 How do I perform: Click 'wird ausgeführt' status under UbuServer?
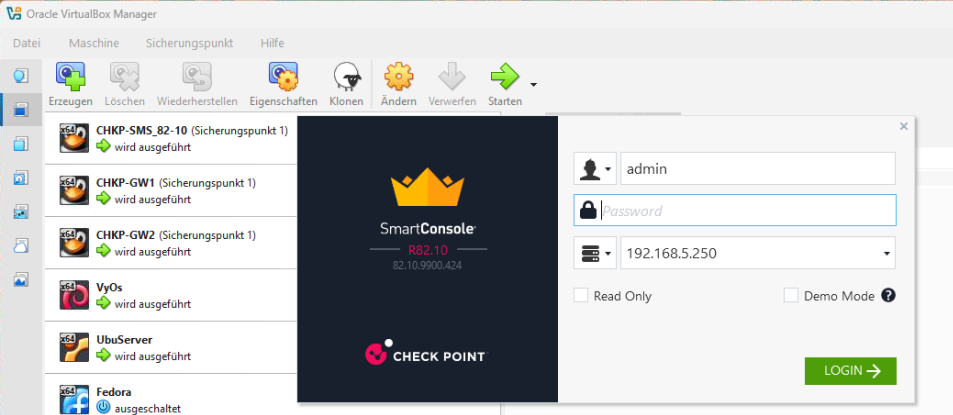(153, 355)
